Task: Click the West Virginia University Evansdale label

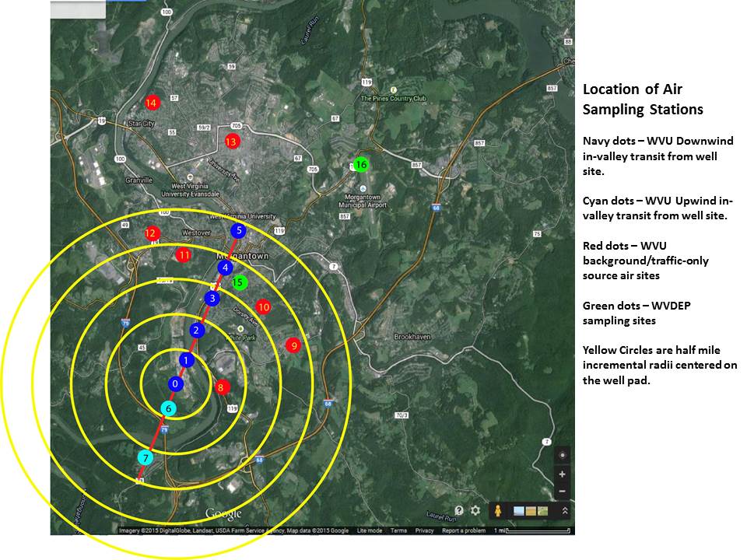Action: [x=190, y=190]
